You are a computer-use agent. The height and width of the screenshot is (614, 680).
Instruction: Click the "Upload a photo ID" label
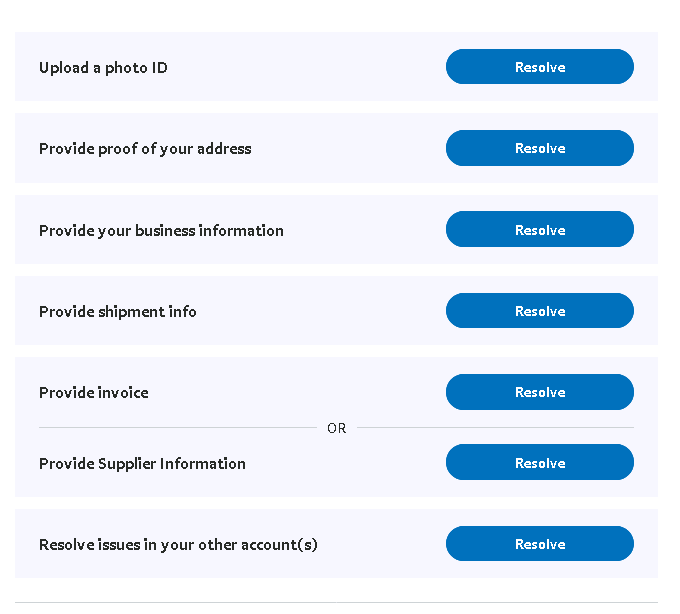click(103, 68)
